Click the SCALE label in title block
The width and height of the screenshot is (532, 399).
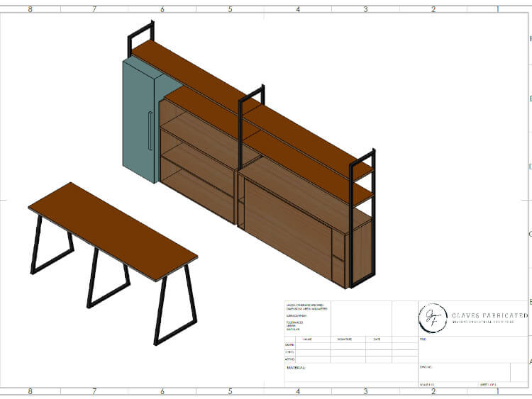pyautogui.click(x=427, y=385)
